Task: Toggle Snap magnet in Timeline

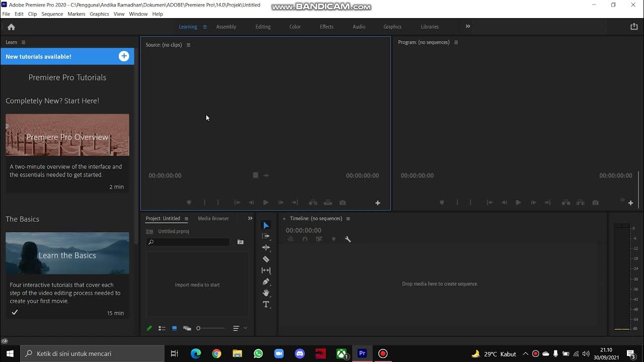Action: (305, 239)
